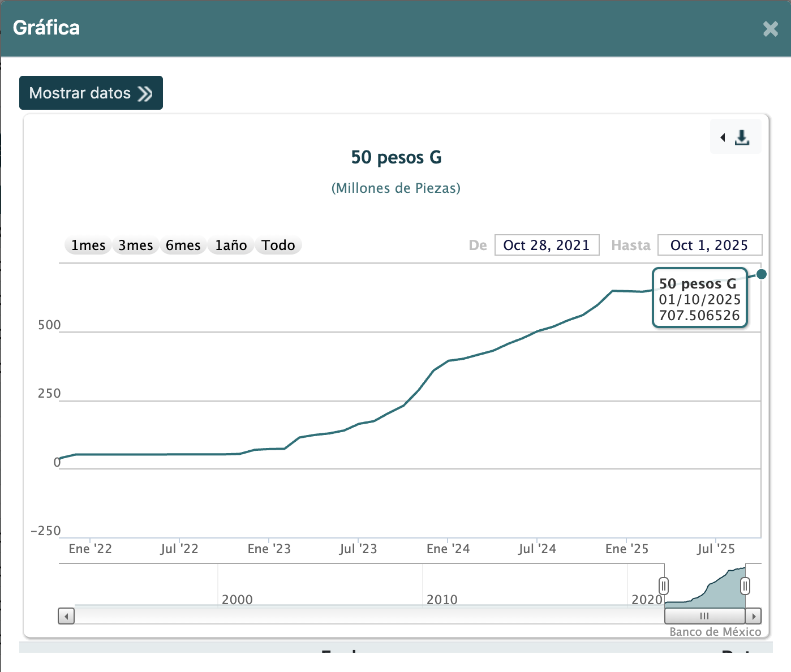791x672 pixels.
Task: Close the Gráfica dialog
Action: 770,29
